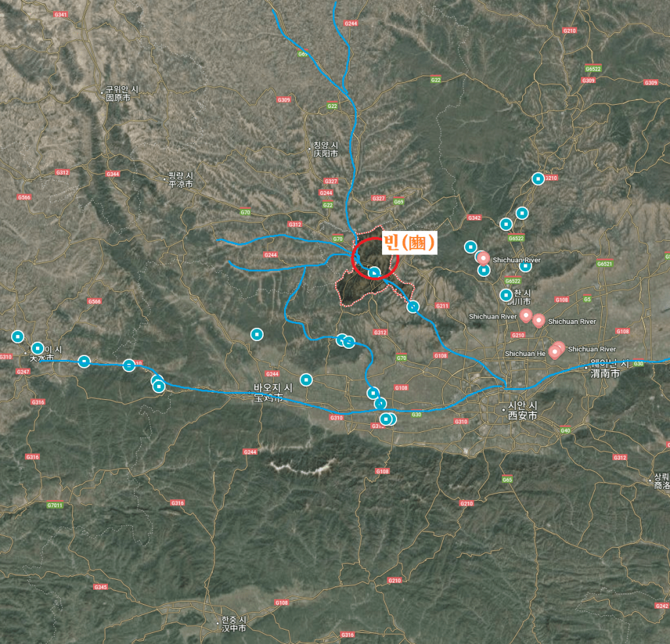
Task: Click the teal marker on Tianshui city label
Action: (37, 348)
